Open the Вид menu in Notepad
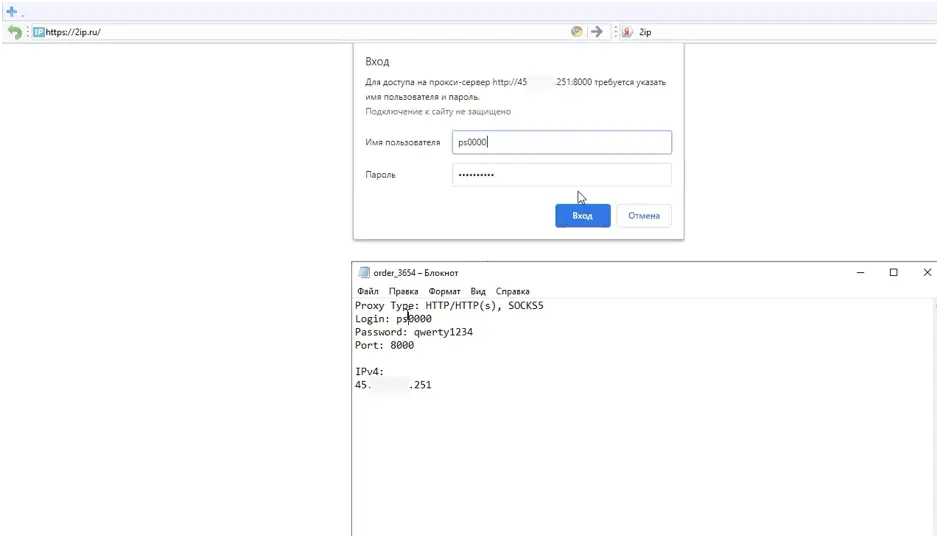This screenshot has width=940, height=538. pyautogui.click(x=478, y=291)
